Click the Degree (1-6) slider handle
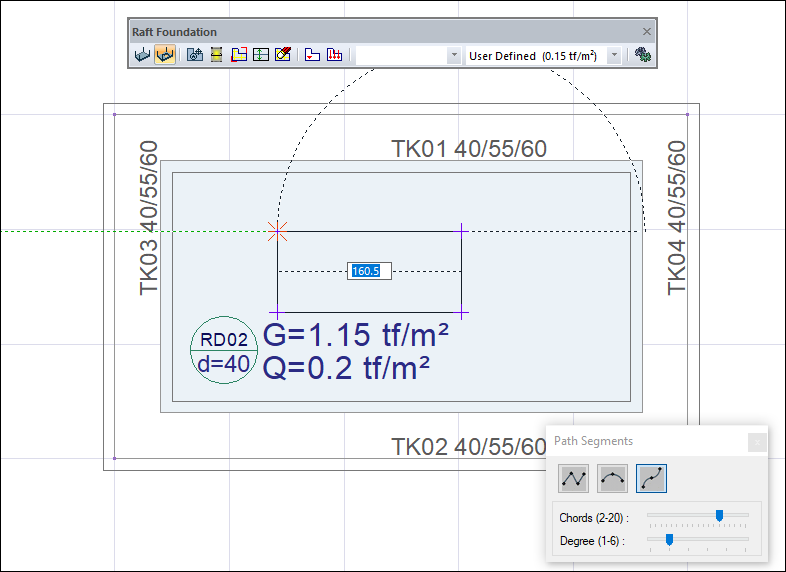The width and height of the screenshot is (786, 572). (669, 540)
